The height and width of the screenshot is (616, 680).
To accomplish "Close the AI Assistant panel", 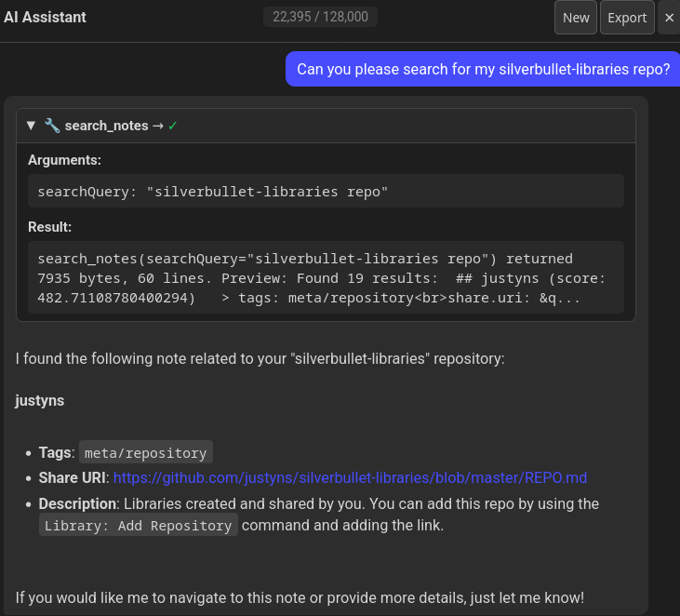I will tap(669, 18).
